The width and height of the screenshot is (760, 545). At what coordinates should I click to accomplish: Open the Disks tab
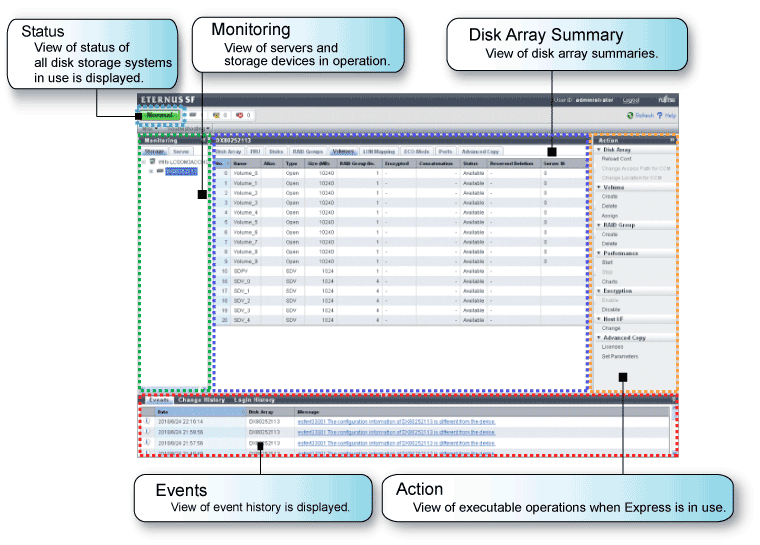[276, 152]
